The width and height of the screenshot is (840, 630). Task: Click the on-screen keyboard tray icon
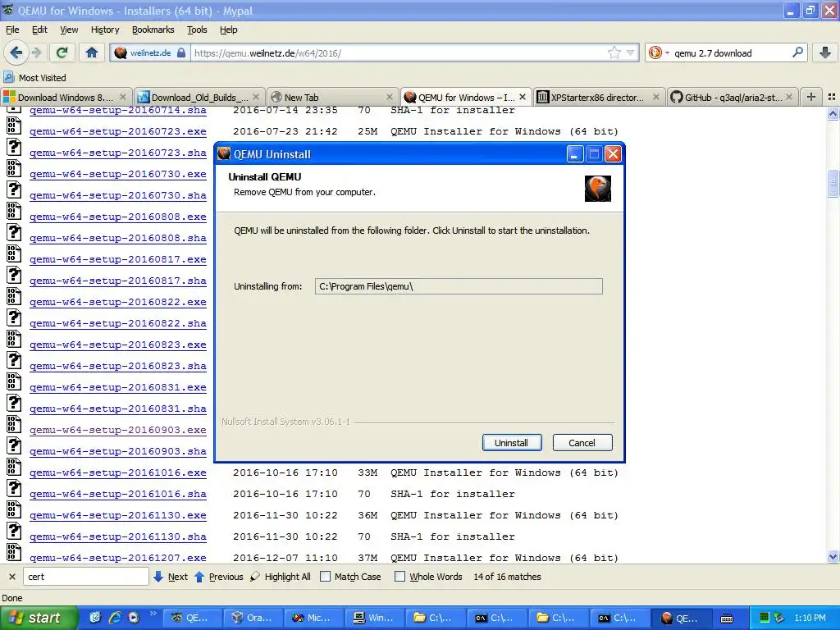click(727, 619)
